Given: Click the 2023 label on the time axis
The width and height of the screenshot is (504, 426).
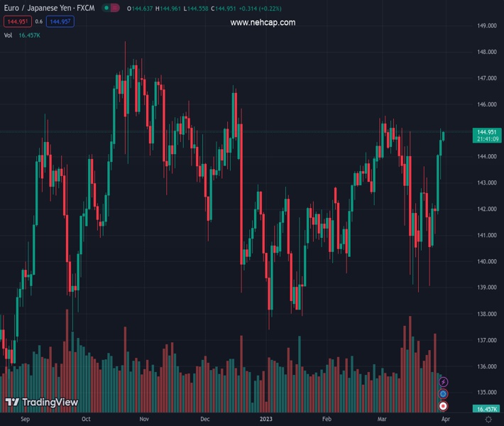Looking at the screenshot, I should click(266, 420).
